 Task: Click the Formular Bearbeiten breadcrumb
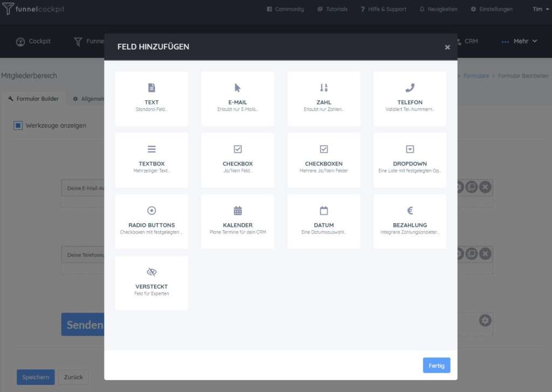[523, 75]
